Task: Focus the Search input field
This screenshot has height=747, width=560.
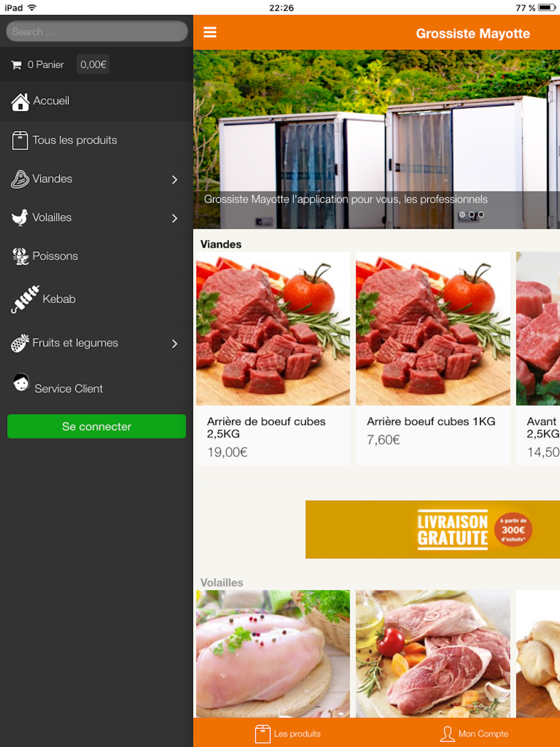Action: [97, 31]
